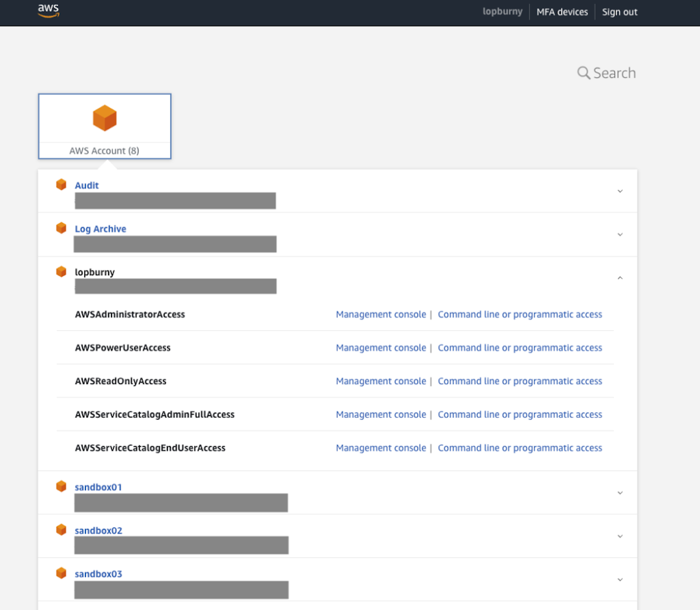The height and width of the screenshot is (610, 700).
Task: Click the cube icon beside Log Archive
Action: [61, 228]
